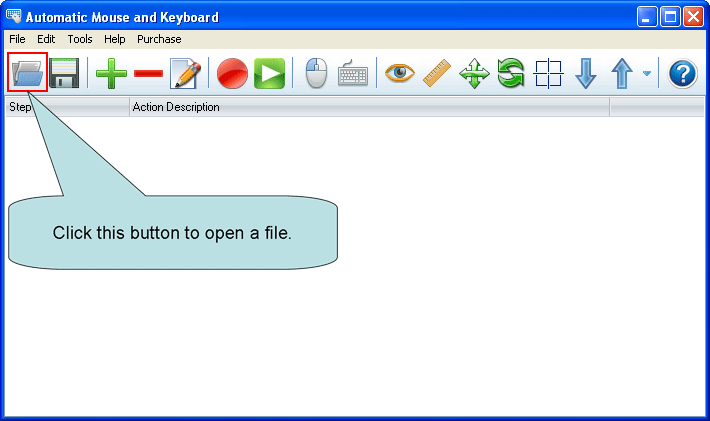Viewport: 710px width, 421px height.
Task: Run the script with green play button
Action: coord(269,73)
